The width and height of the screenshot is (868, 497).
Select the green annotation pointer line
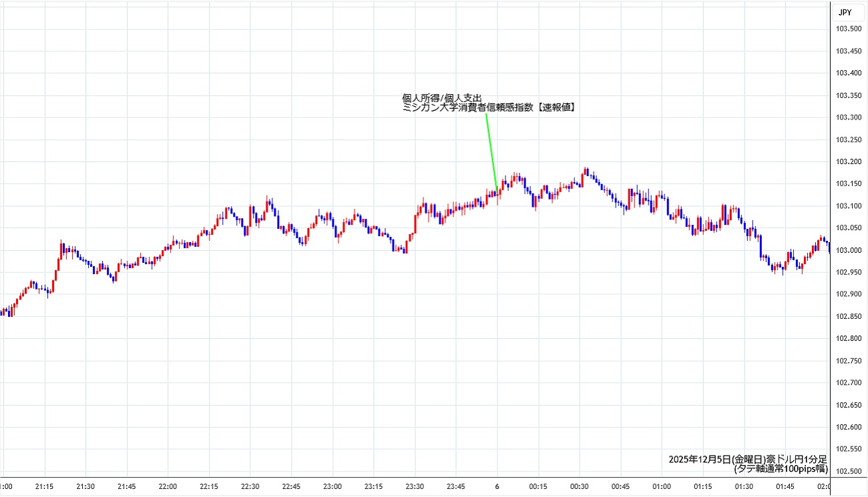pyautogui.click(x=491, y=151)
